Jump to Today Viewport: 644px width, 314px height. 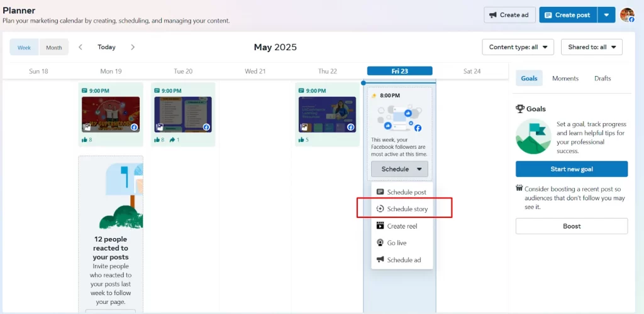[106, 47]
